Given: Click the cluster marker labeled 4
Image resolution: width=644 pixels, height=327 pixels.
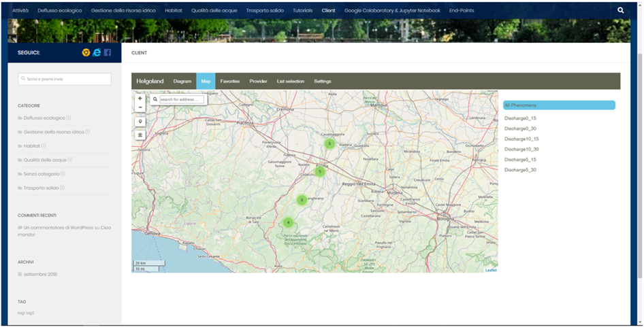Looking at the screenshot, I should (288, 222).
